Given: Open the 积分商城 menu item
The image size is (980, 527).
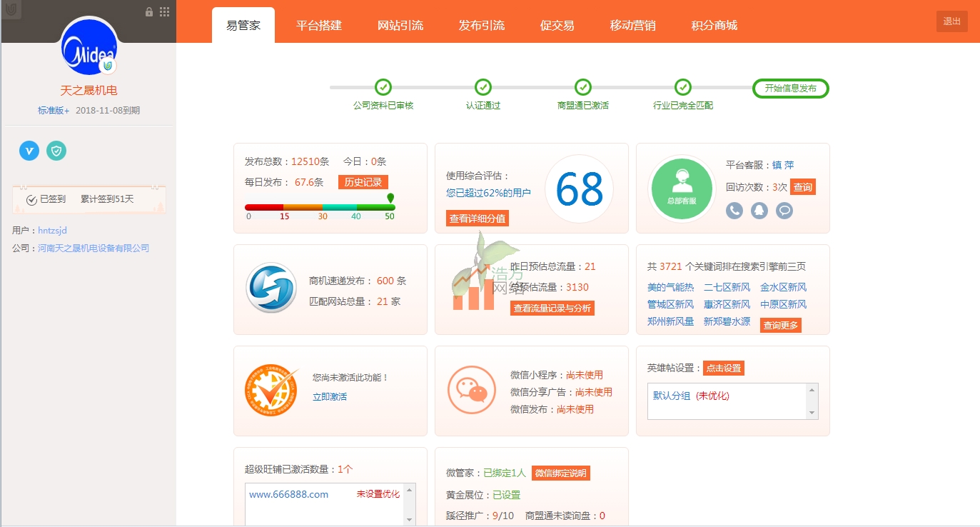Looking at the screenshot, I should (x=713, y=24).
